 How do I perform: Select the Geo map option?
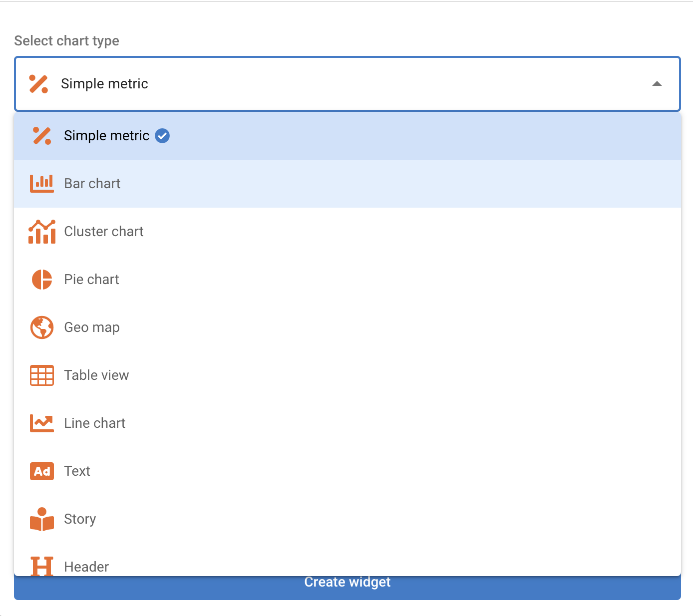point(347,327)
